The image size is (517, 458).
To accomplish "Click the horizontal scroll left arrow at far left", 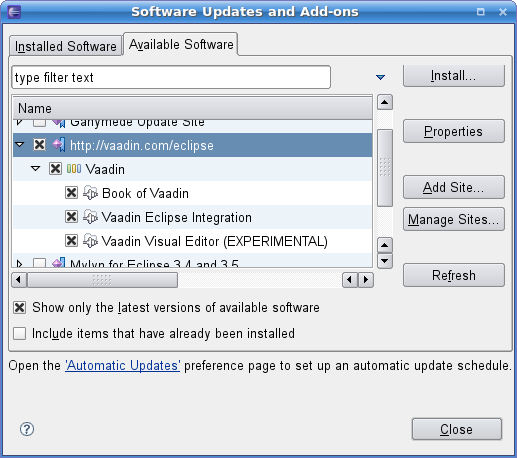I will [x=19, y=280].
